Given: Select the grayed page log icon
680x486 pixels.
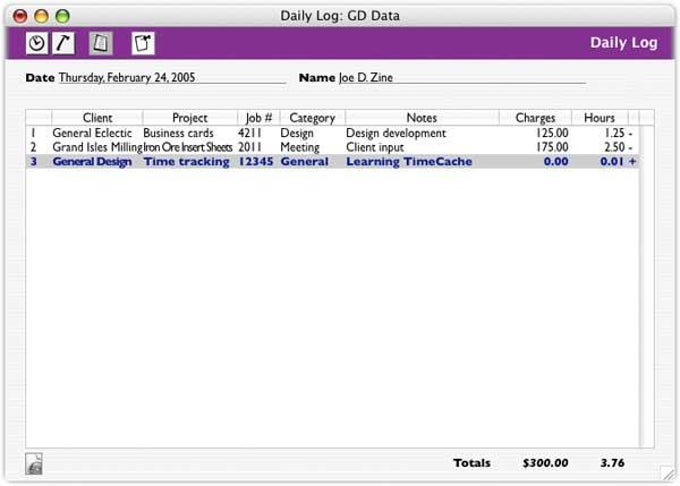Looking at the screenshot, I should coord(101,43).
